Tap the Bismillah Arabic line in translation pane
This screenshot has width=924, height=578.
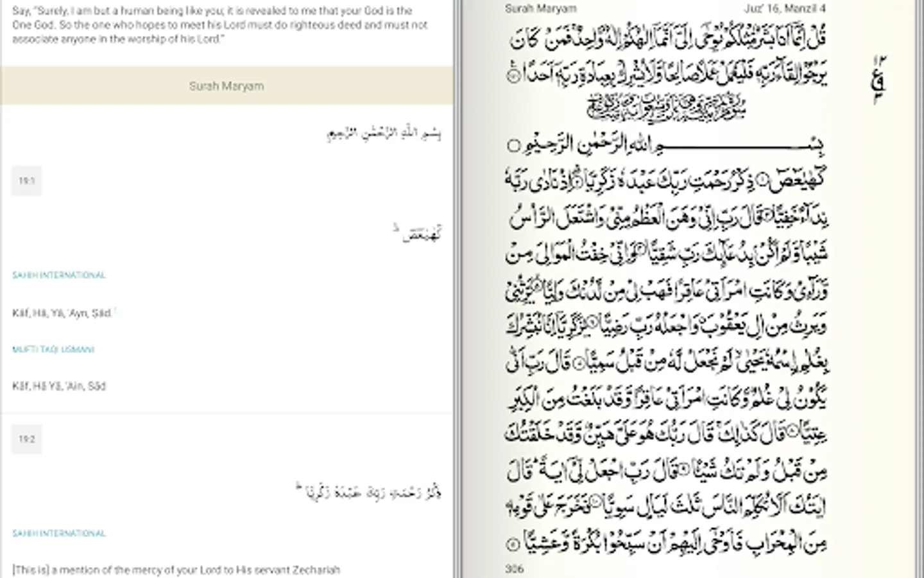(x=384, y=134)
